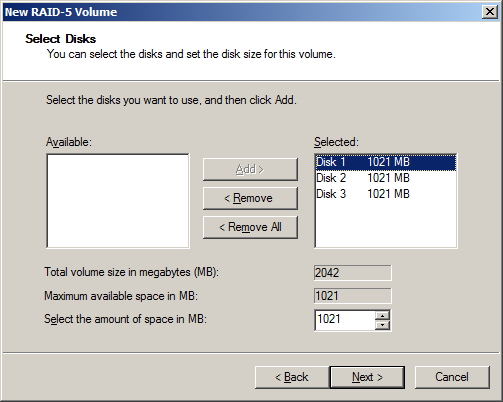Viewport: 503px width, 402px height.
Task: Click the Add > button
Action: click(250, 169)
